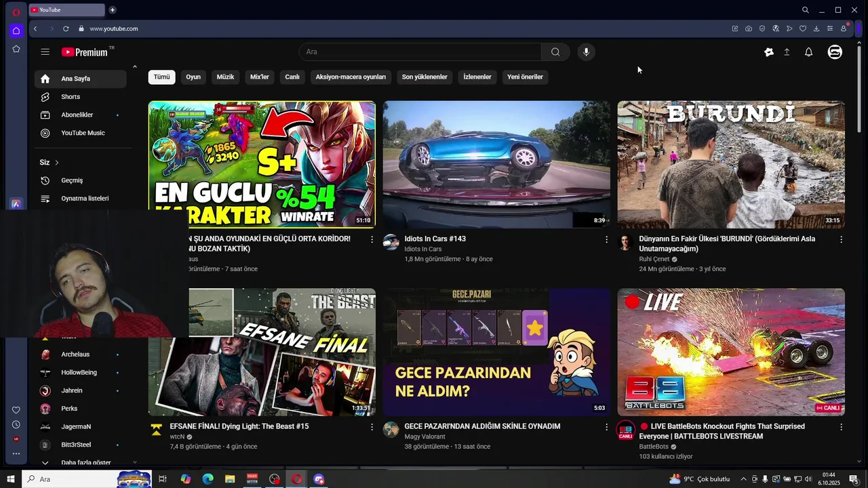Screen dimensions: 868x488
Task: Open YouTube notifications bell
Action: pyautogui.click(x=808, y=52)
